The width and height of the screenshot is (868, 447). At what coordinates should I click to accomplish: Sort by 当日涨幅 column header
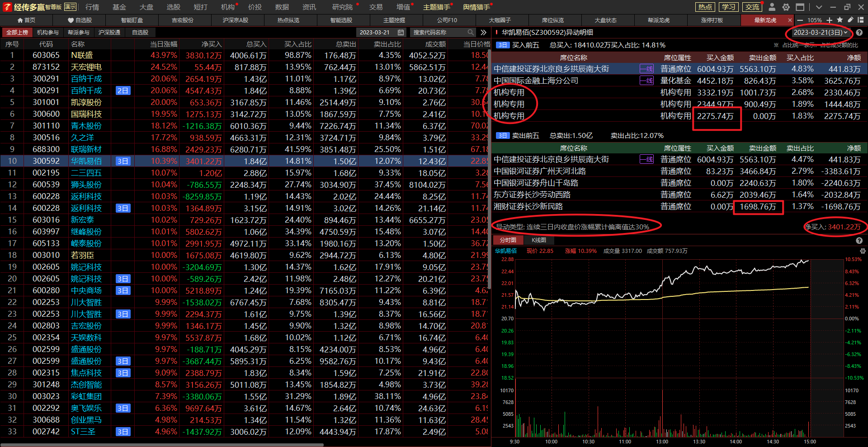(164, 44)
